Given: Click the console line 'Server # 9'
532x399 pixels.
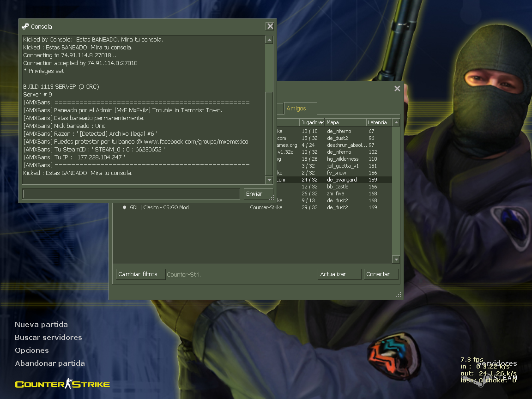Looking at the screenshot, I should [x=38, y=94].
